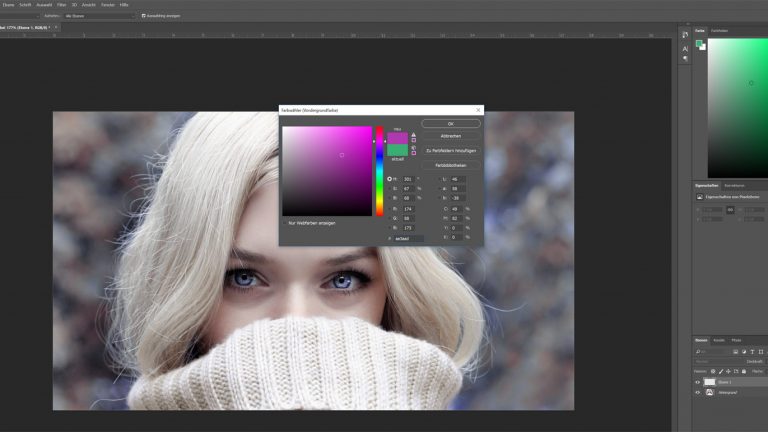Close the color picker dialog with X
768x432 pixels.
click(x=478, y=110)
